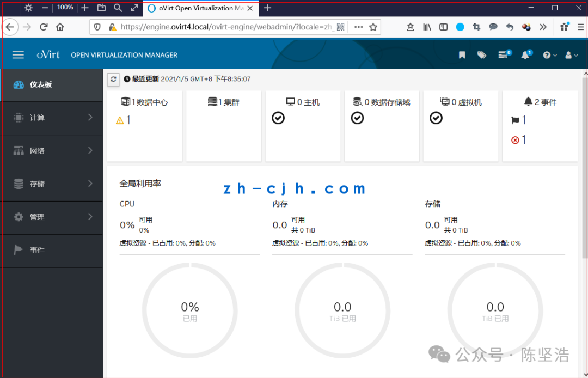Open the 1 集群 card title
Viewport: 588px width, 378px height.
coord(224,102)
